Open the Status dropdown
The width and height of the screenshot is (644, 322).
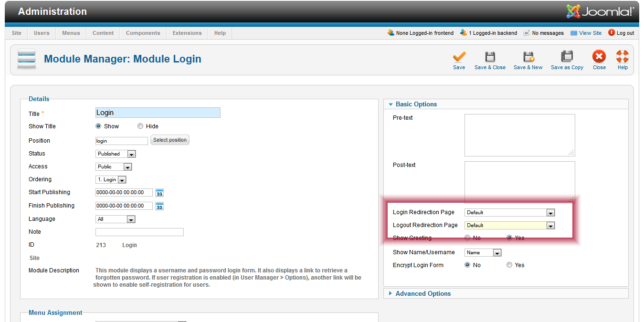coord(116,154)
